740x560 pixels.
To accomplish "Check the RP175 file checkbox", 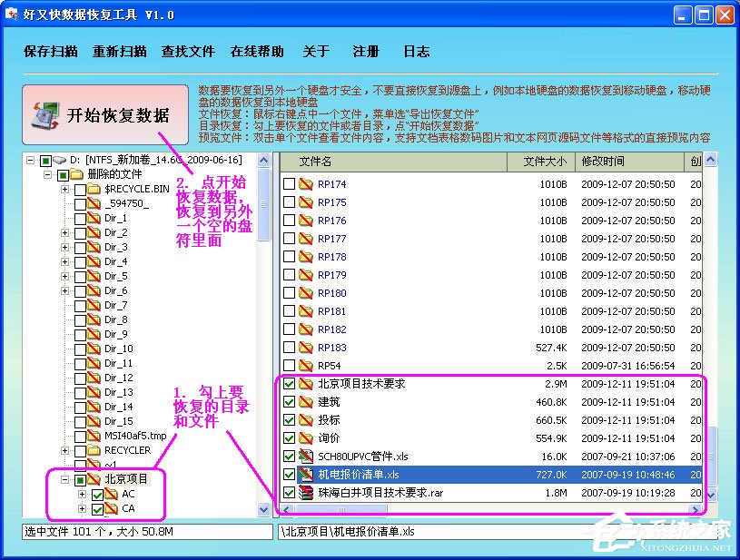I will (289, 201).
